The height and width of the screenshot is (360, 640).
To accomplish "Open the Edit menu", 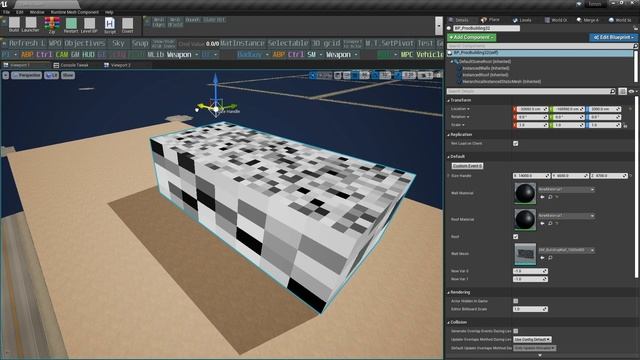I will tap(20, 12).
